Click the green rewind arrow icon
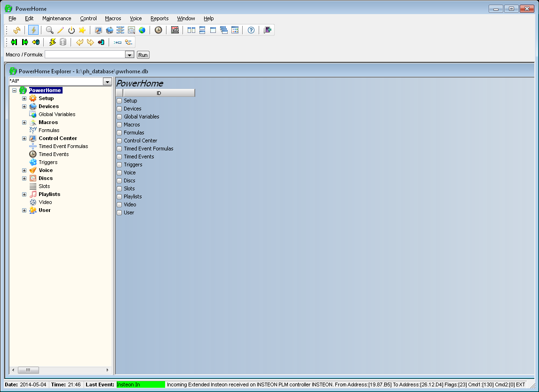 point(14,42)
